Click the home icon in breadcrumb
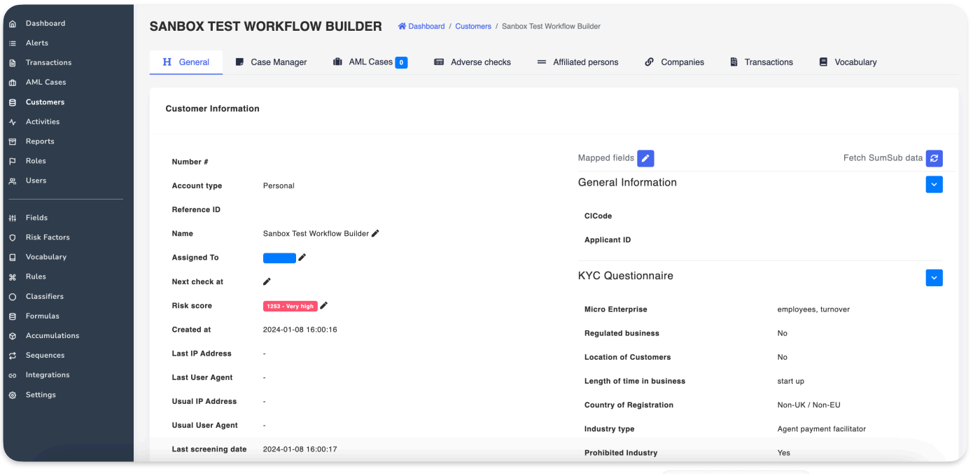The image size is (980, 476). point(402,27)
